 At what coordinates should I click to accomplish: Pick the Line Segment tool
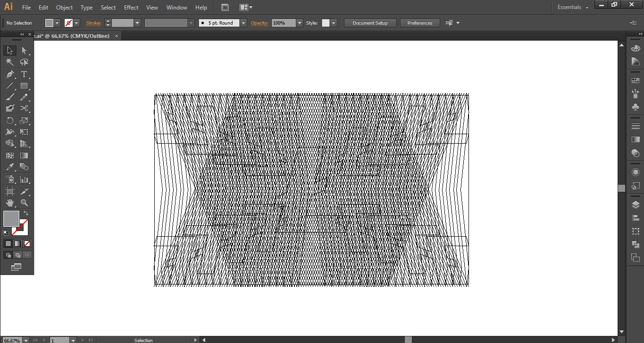10,86
